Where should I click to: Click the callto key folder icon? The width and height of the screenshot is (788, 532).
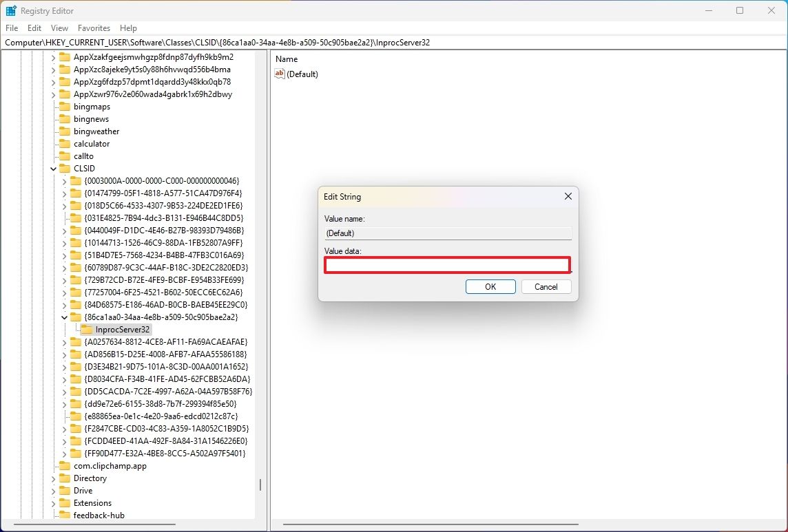point(65,156)
